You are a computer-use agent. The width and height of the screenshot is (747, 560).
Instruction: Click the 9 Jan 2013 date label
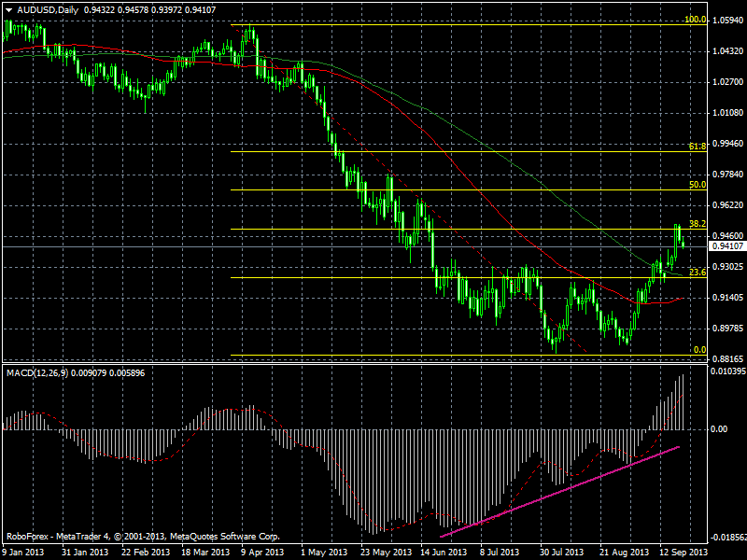[x=23, y=553]
